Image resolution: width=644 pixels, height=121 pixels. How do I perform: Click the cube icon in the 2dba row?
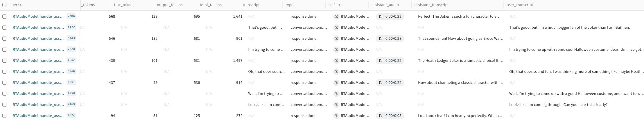[x=336, y=17]
